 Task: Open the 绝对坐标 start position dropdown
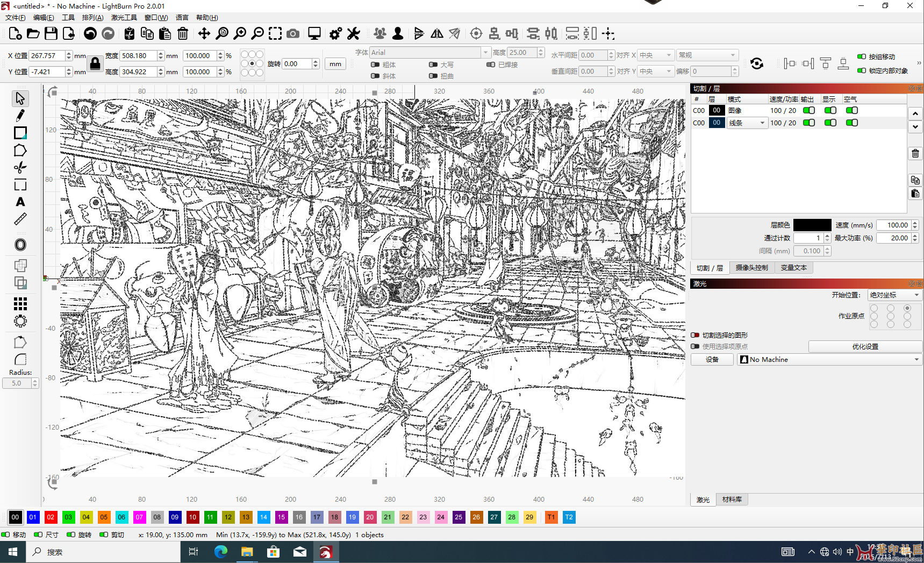894,295
